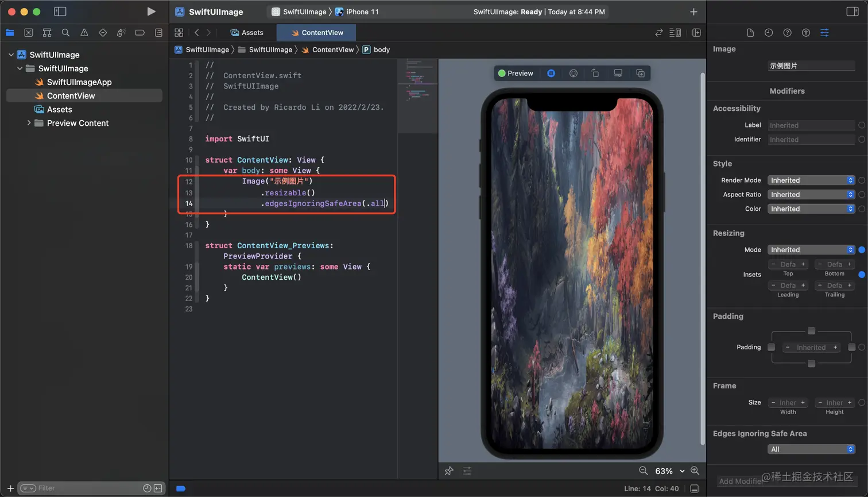Switch to the Assets tab
This screenshot has height=497, width=868.
tap(247, 33)
